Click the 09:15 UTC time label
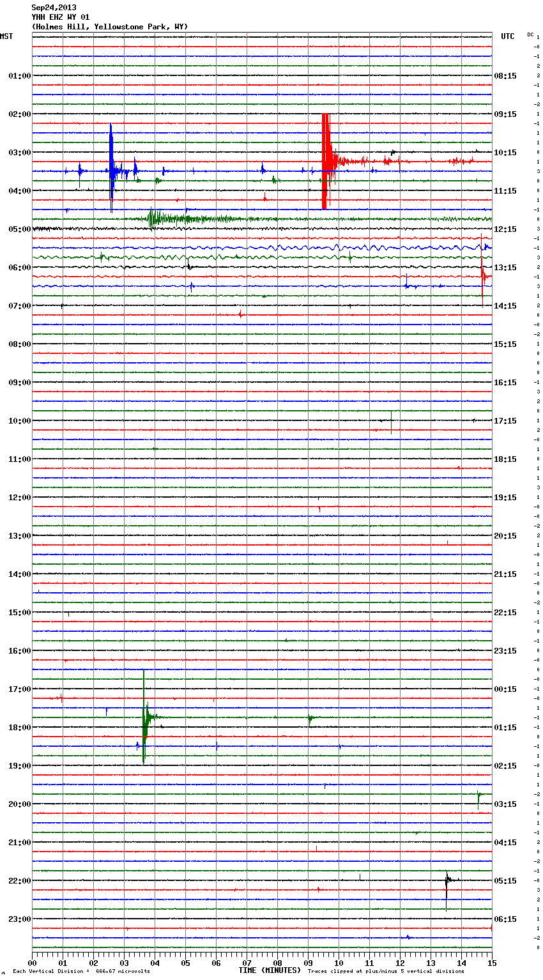 click(x=505, y=114)
